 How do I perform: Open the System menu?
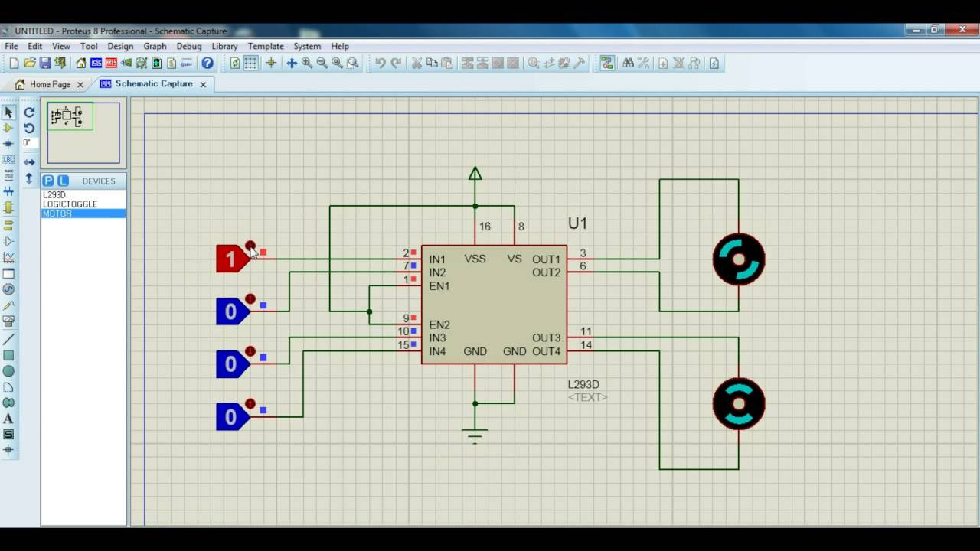[x=307, y=47]
